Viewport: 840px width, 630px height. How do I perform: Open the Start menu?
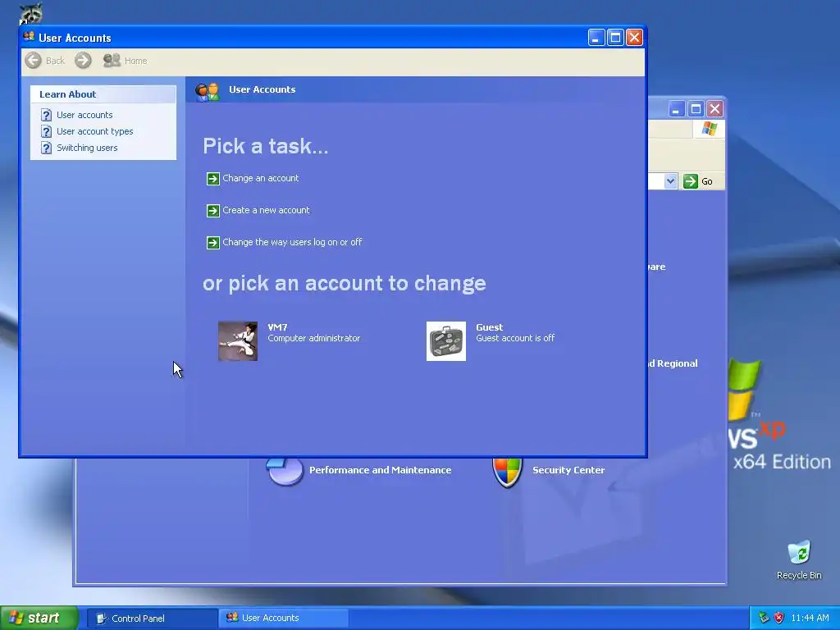(x=39, y=619)
